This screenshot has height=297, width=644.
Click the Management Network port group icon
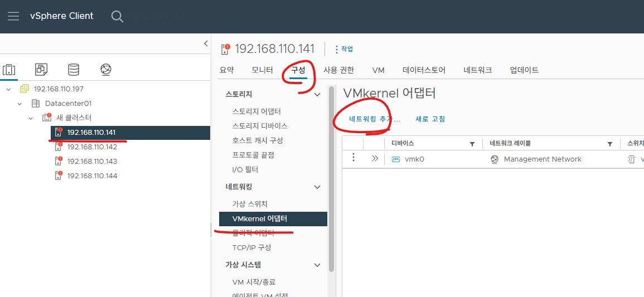tap(495, 159)
